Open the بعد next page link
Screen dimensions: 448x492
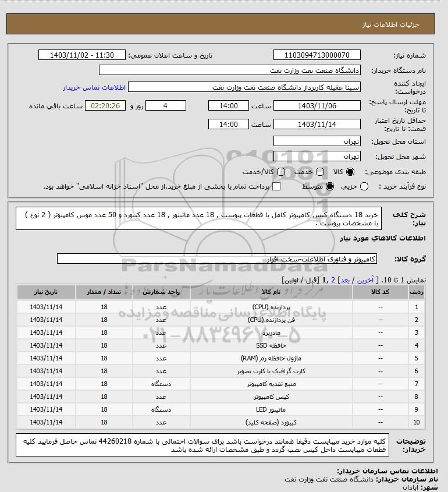(345, 280)
